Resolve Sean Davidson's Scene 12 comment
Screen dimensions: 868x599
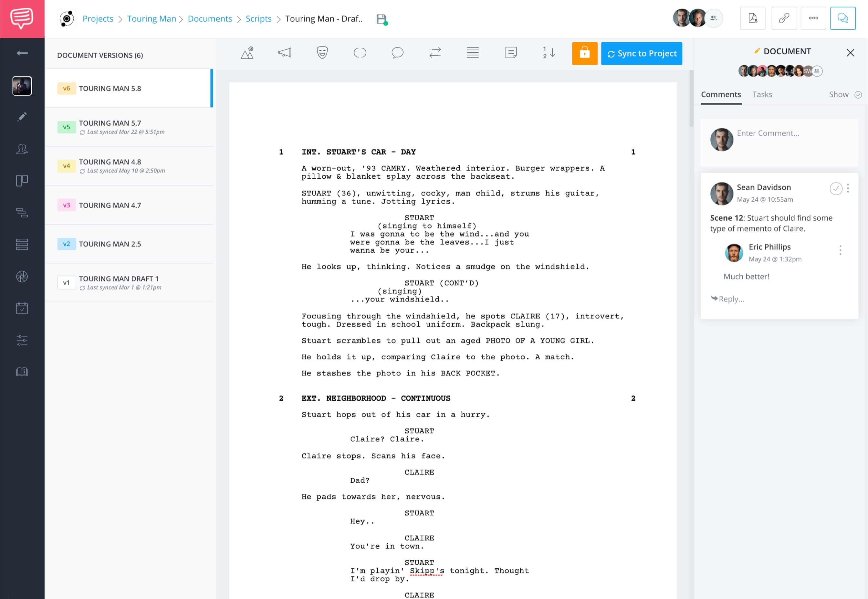836,189
